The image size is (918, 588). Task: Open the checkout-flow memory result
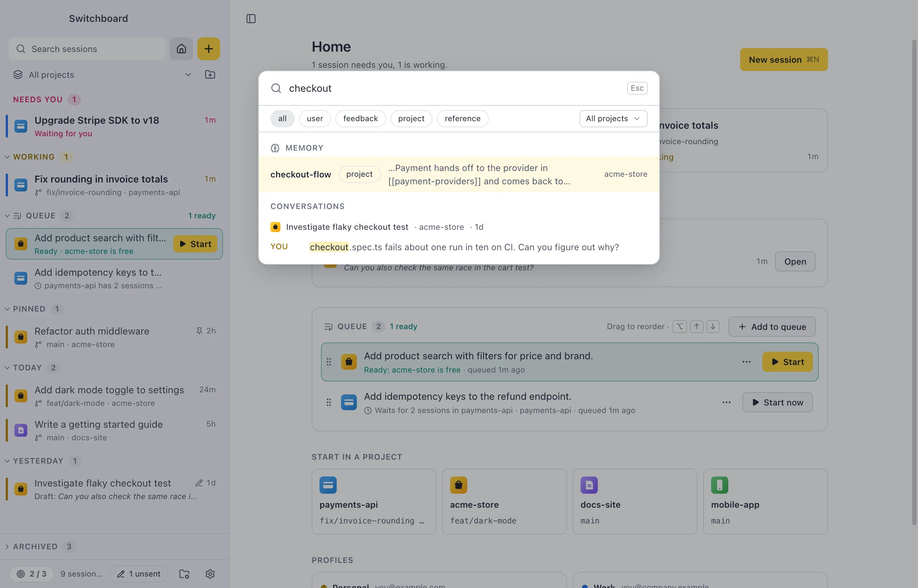pyautogui.click(x=459, y=175)
